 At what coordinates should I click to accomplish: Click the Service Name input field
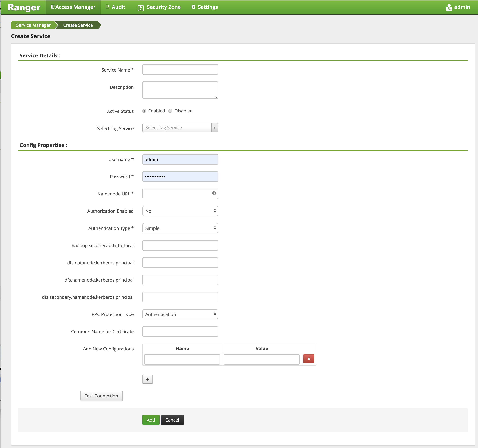pos(180,69)
